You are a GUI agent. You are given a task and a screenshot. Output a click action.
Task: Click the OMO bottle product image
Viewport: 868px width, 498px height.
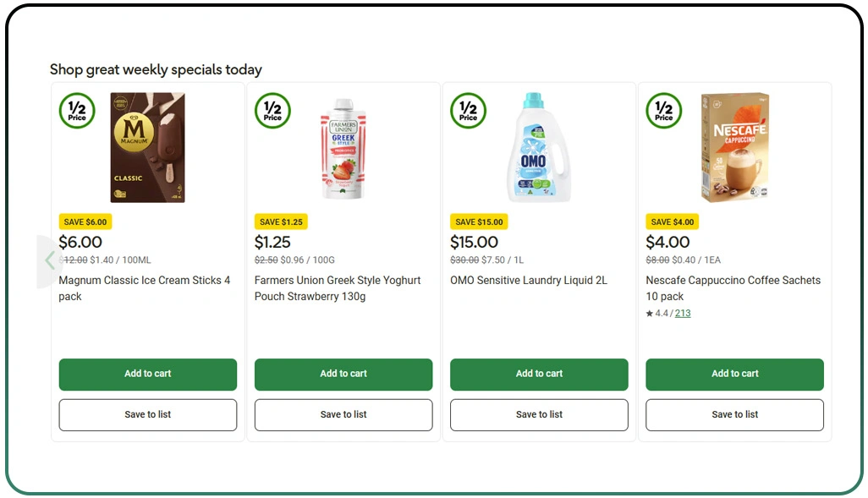(x=539, y=147)
